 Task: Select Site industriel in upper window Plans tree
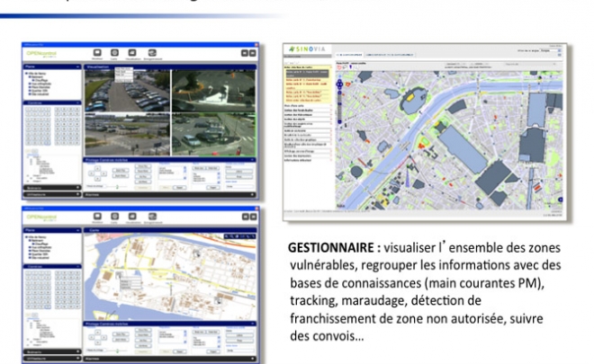[39, 93]
